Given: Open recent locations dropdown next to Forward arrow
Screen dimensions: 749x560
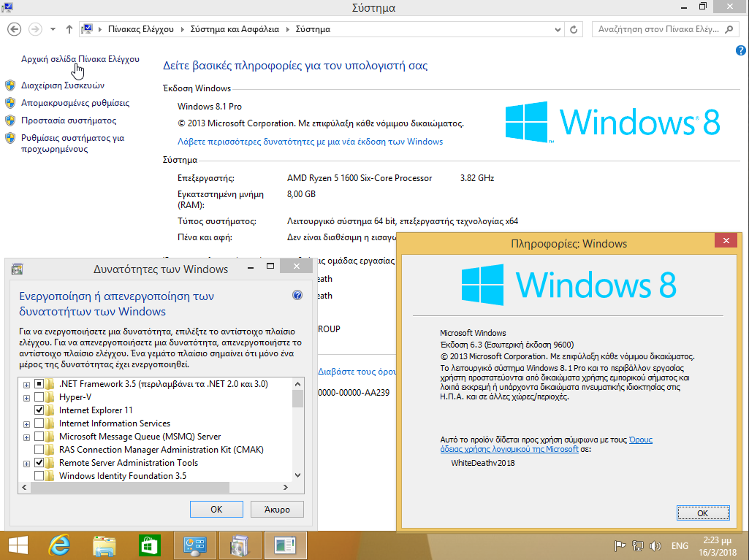Looking at the screenshot, I should [x=53, y=29].
